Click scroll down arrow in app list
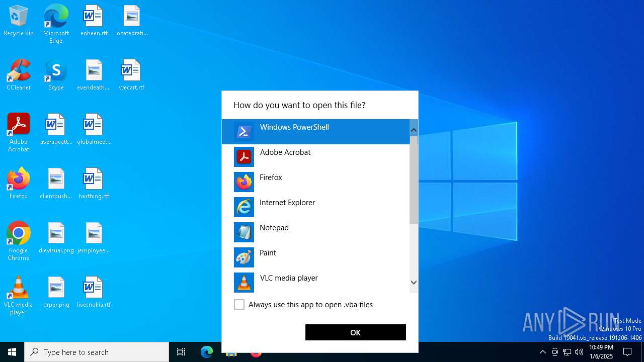Screen dimensions: 644x362 tap(414, 283)
